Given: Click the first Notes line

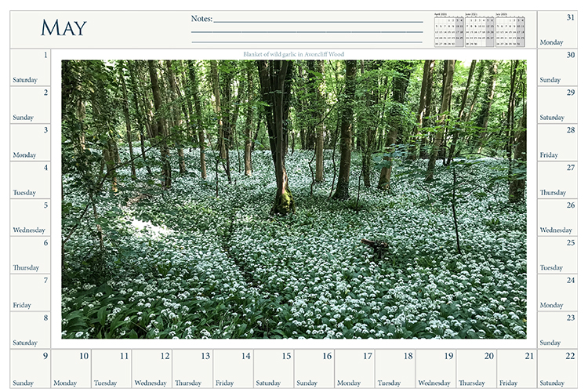Looking at the screenshot, I should click(x=318, y=20).
